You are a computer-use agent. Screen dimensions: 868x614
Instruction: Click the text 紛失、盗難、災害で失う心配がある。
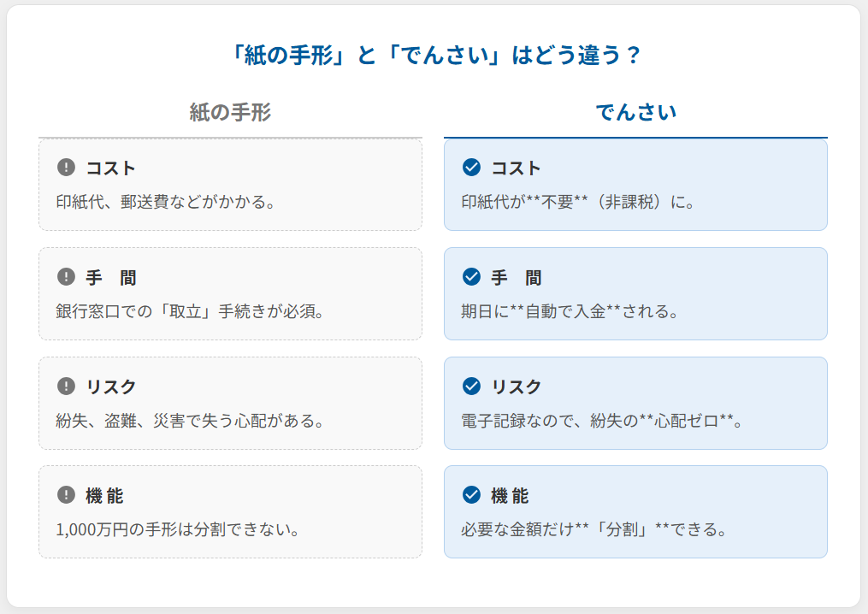click(x=190, y=421)
